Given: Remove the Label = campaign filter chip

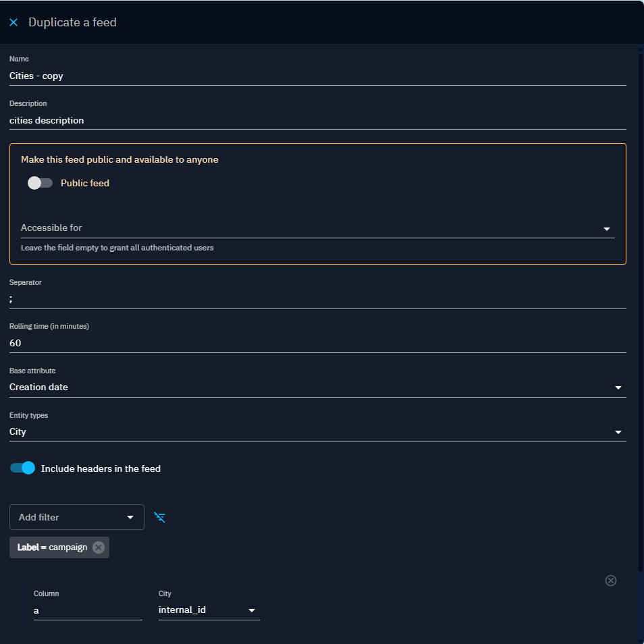Looking at the screenshot, I should pyautogui.click(x=99, y=547).
